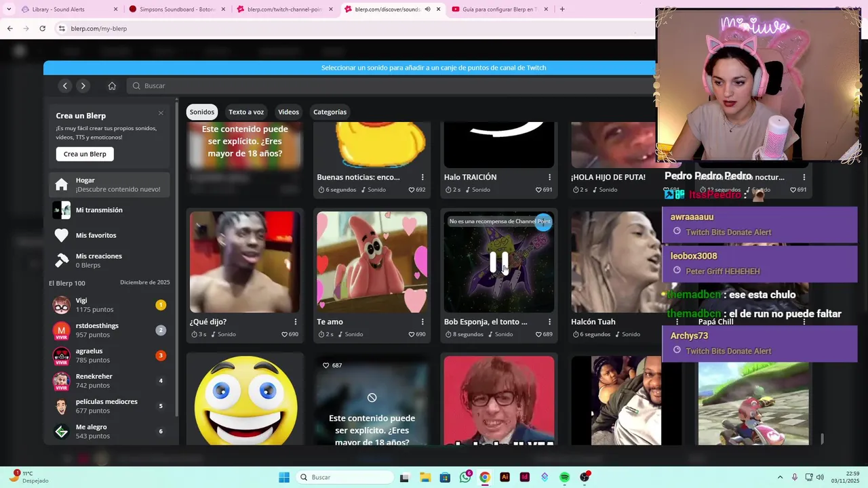Open Mis creaciones in the sidebar
Viewport: 868px width, 488px height.
point(109,260)
